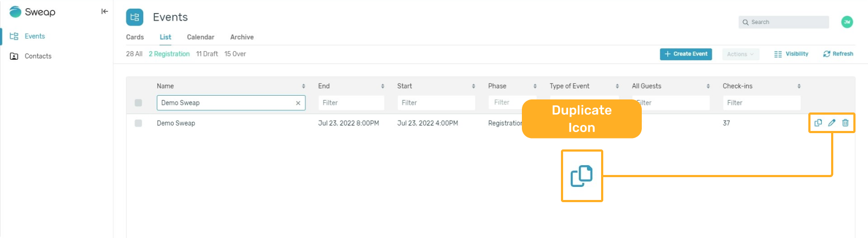Check the Demo Sweap row checkbox
This screenshot has width=868, height=238.
coord(138,123)
